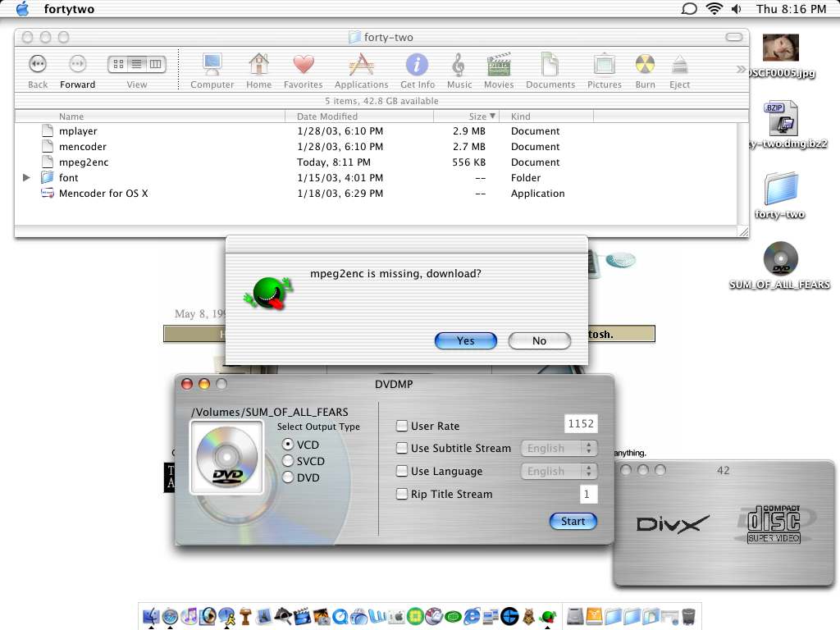Open the Movies folder icon

click(499, 66)
